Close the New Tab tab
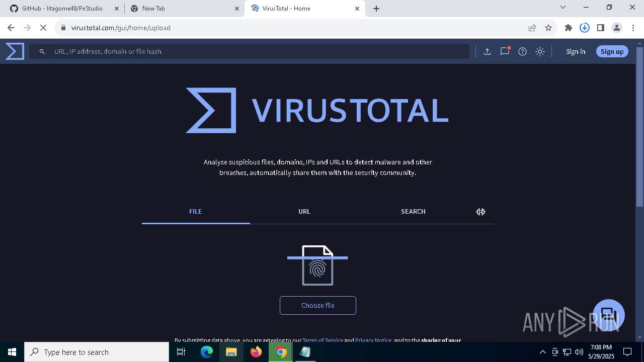644x362 pixels. (x=236, y=9)
